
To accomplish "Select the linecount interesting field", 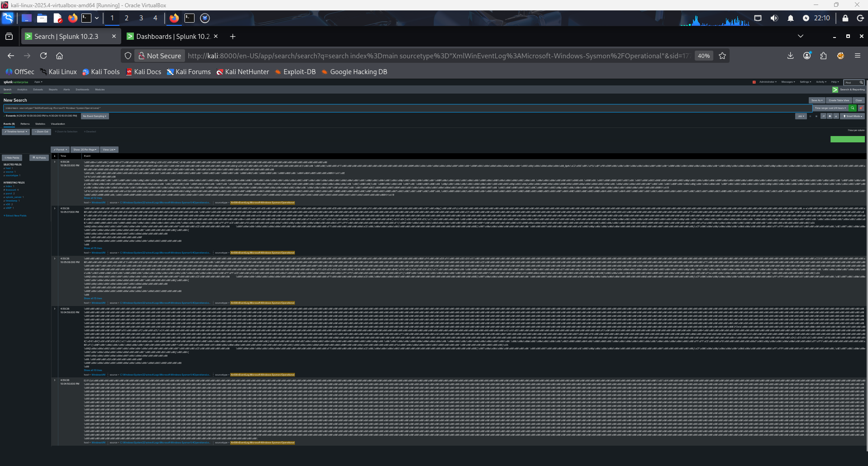I will point(11,190).
